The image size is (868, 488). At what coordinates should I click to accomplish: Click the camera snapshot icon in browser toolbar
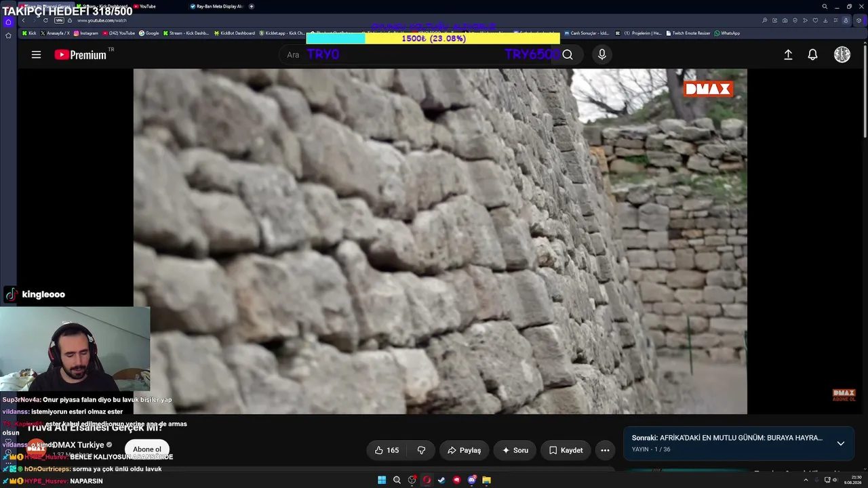(x=785, y=20)
